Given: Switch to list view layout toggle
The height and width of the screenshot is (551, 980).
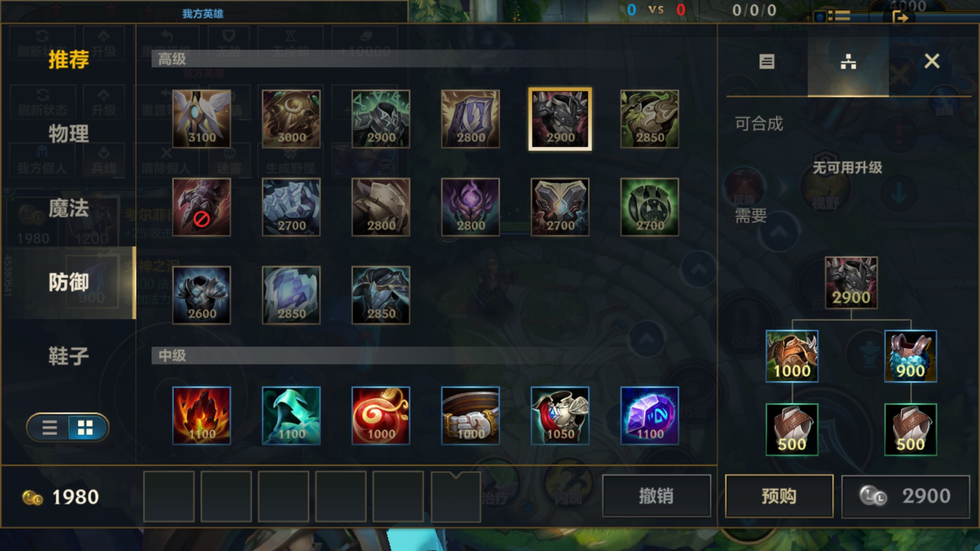Looking at the screenshot, I should pos(50,427).
